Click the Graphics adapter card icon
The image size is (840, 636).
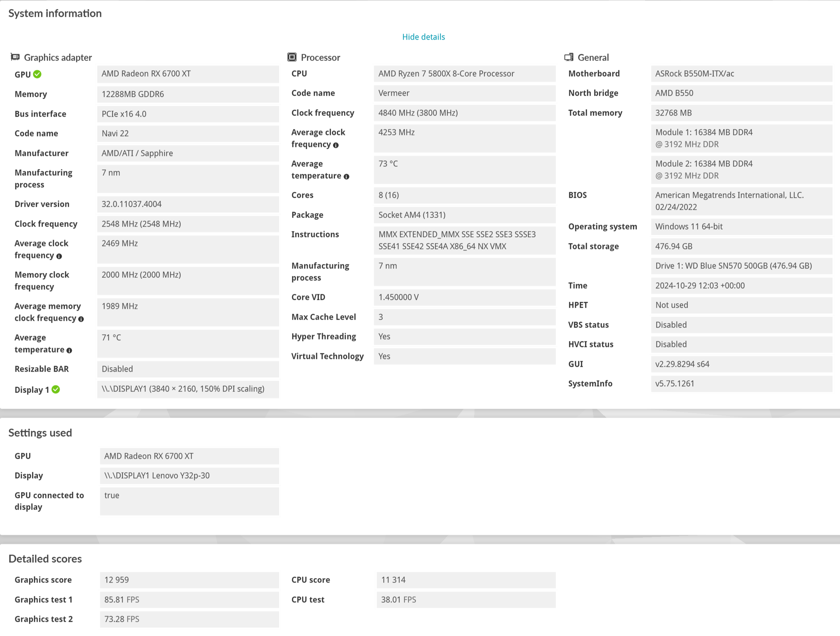(x=15, y=57)
